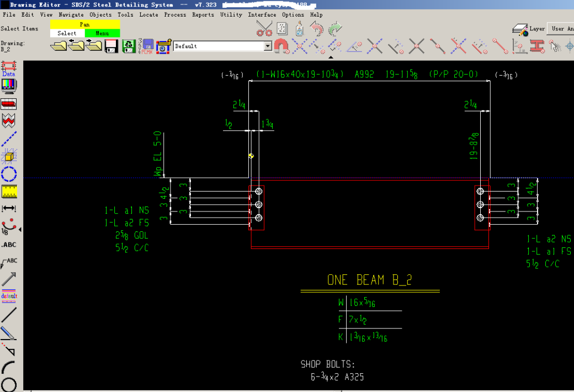Open the next drawing folder icon
Image resolution: width=574 pixels, height=392 pixels.
(94, 46)
